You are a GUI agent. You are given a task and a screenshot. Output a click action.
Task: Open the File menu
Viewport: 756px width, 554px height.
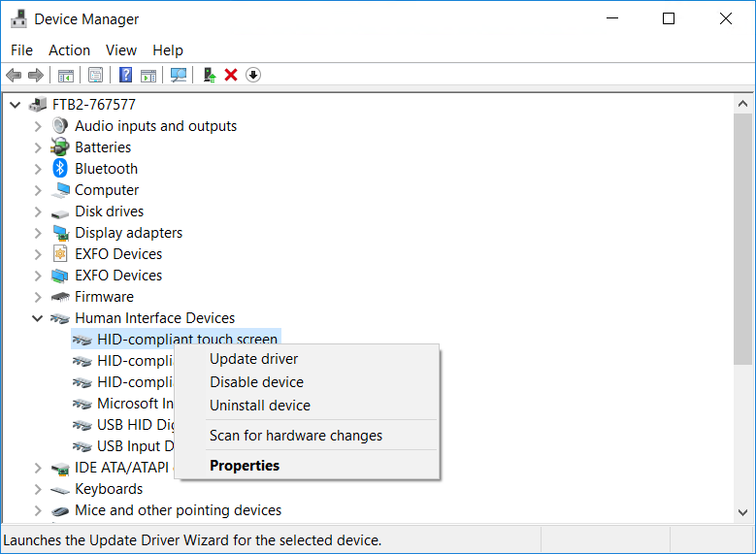21,50
